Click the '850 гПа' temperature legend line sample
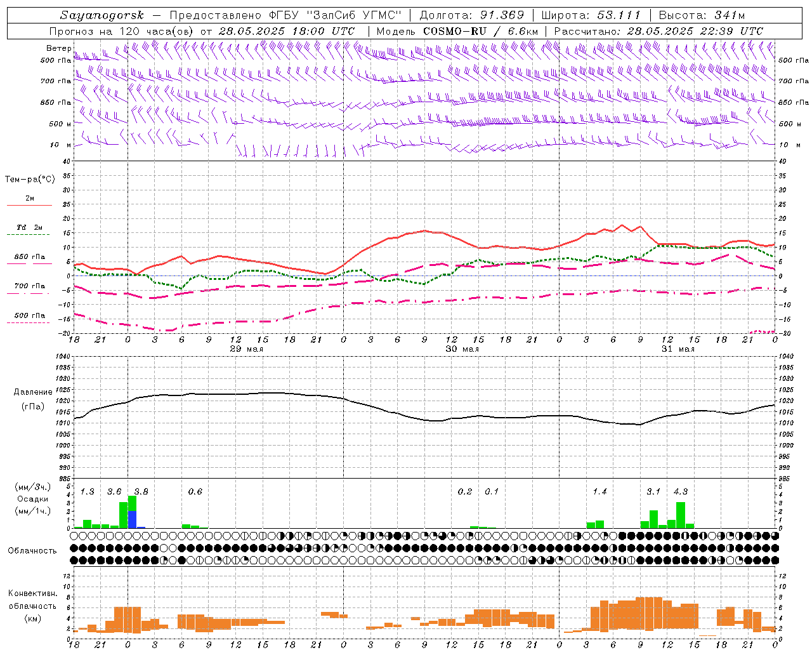 pyautogui.click(x=28, y=263)
